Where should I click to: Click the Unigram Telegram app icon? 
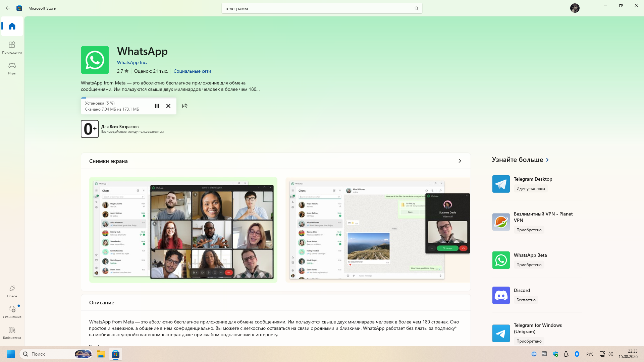click(501, 333)
